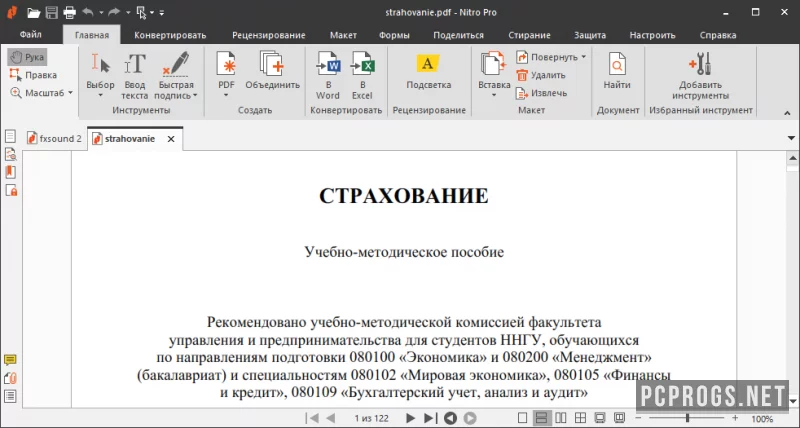Switch to the fxsound 2 document tab

point(55,139)
